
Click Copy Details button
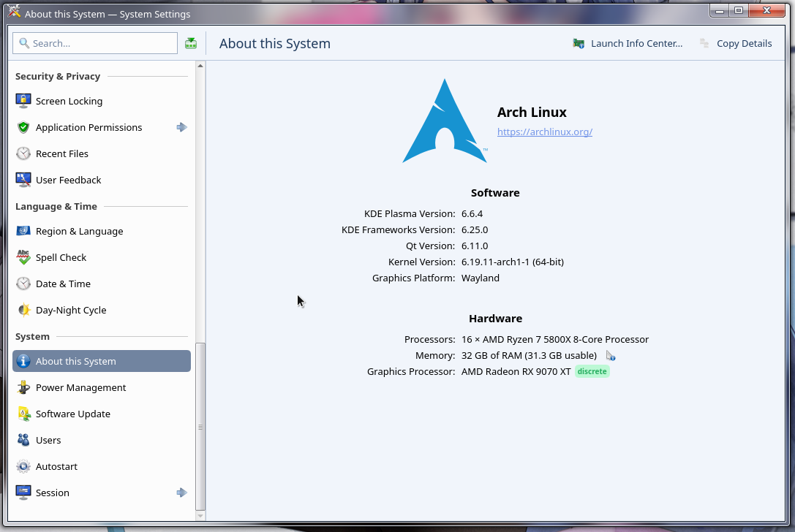(x=735, y=44)
